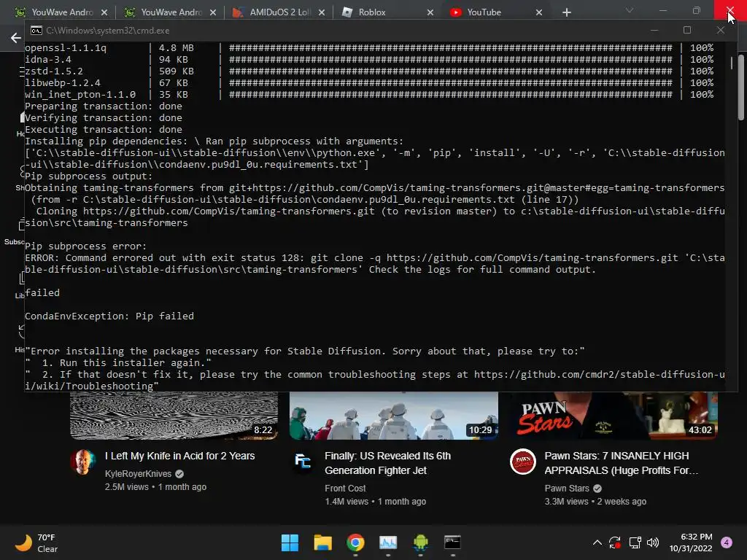Open the Android emulator taskbar icon
Image resolution: width=747 pixels, height=560 pixels.
point(420,542)
